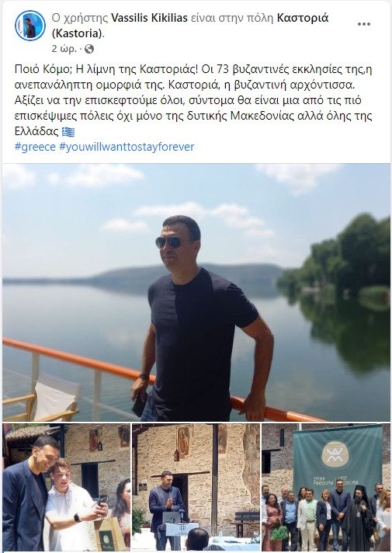
Task: Open the #youwillwanttostayforever hashtag
Action: pos(127,147)
